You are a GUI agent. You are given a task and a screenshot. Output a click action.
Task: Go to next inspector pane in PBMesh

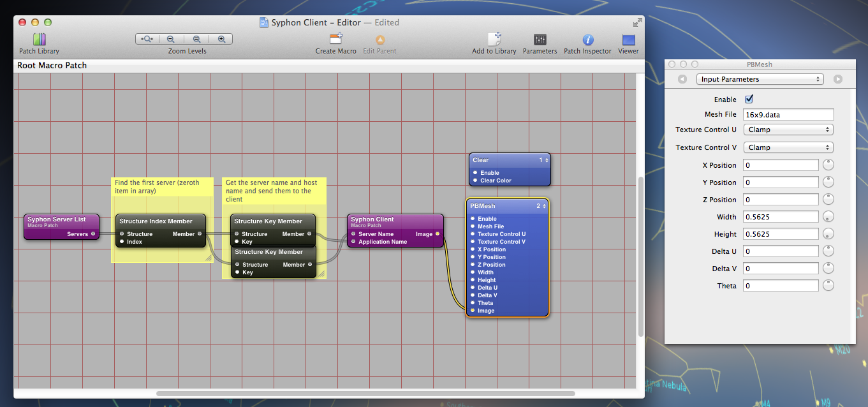click(x=838, y=79)
